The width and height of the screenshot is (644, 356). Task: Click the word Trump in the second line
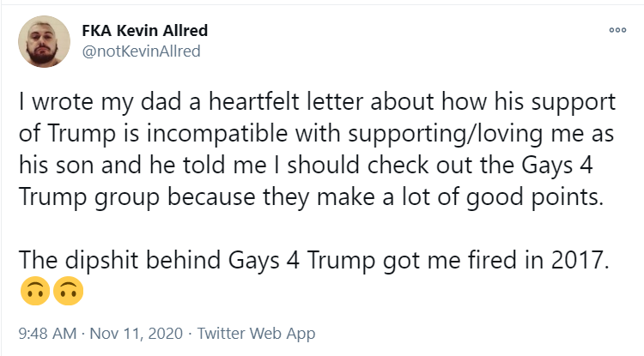(x=82, y=134)
